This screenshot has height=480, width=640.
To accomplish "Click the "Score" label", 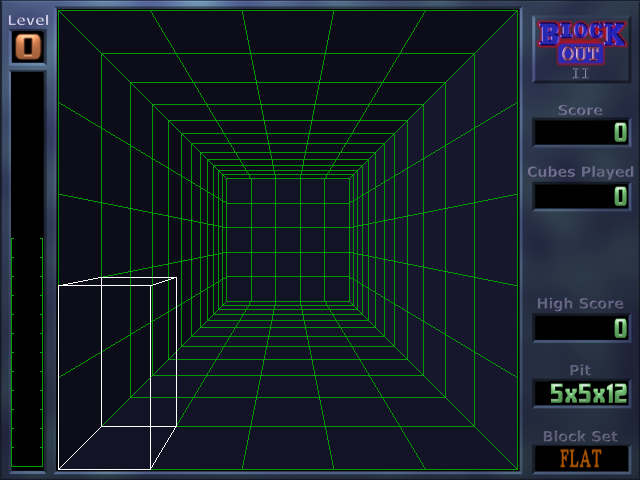I will [580, 110].
